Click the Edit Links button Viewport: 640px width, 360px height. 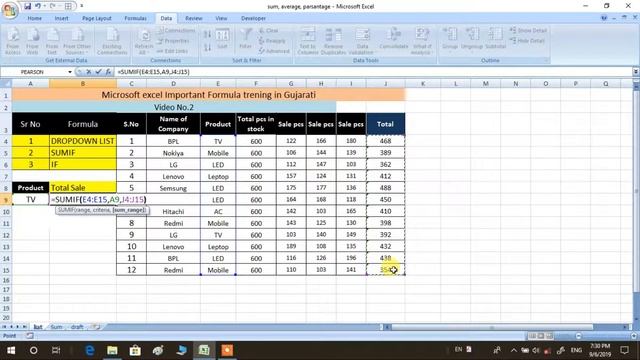point(173,51)
